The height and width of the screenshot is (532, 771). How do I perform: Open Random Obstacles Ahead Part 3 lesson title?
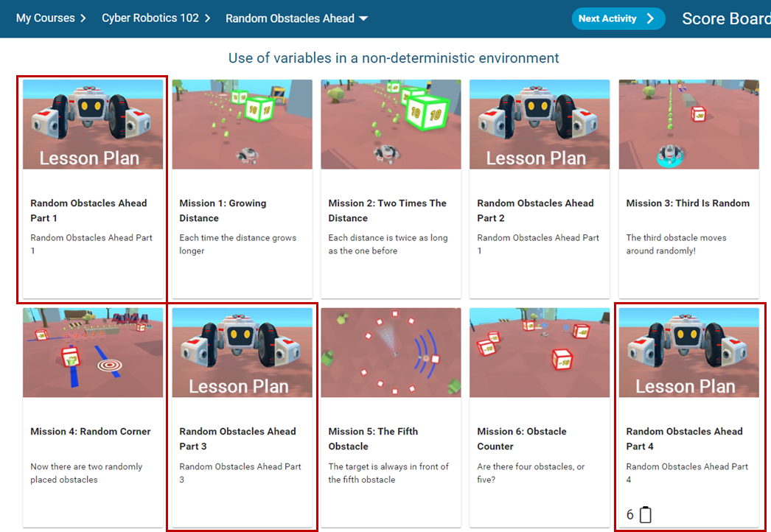(237, 438)
